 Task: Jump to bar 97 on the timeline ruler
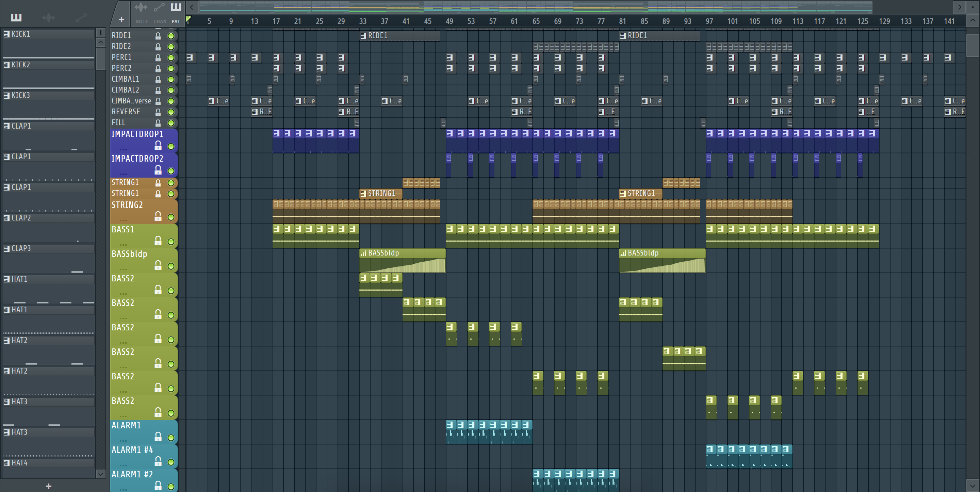click(709, 21)
